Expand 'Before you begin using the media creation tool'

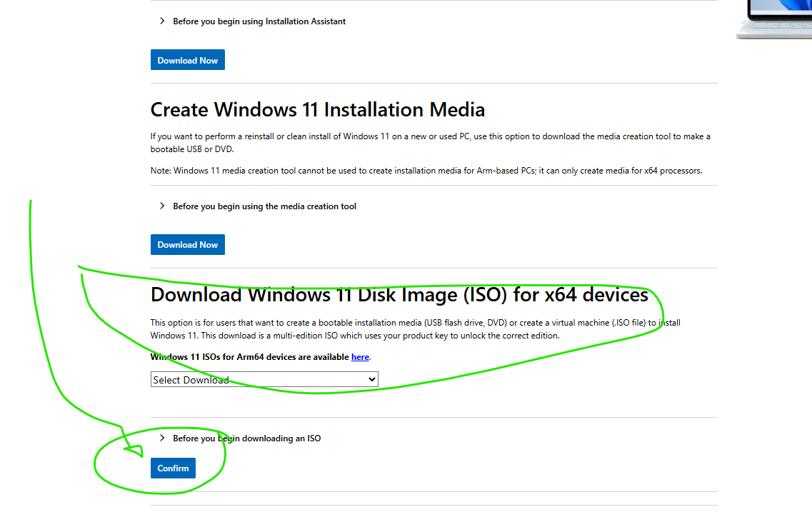pos(258,206)
